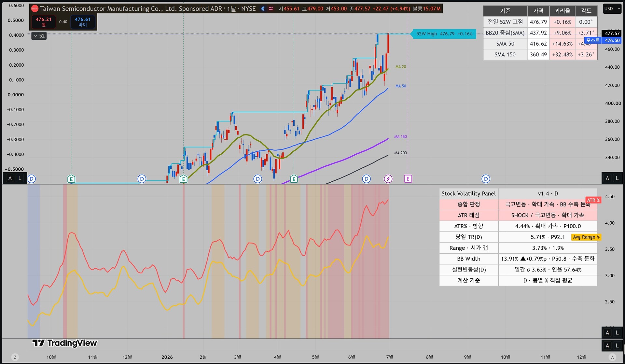Viewport: 625px width, 364px height.
Task: Click the 당일 TR(D) row label
Action: tap(469, 237)
